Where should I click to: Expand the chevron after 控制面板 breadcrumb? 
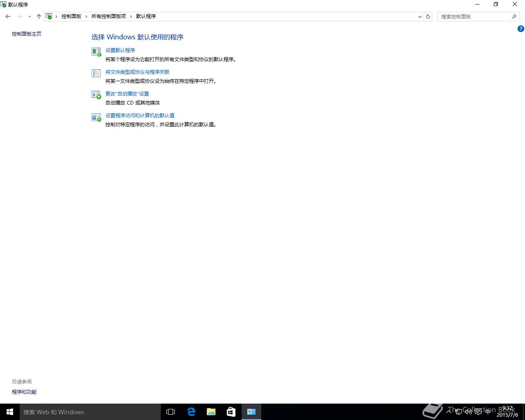86,16
